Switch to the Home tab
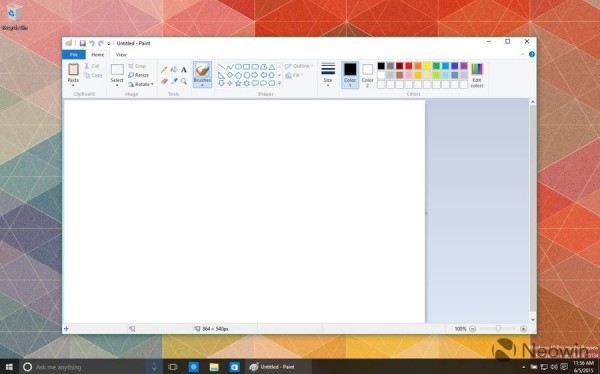 [x=98, y=55]
